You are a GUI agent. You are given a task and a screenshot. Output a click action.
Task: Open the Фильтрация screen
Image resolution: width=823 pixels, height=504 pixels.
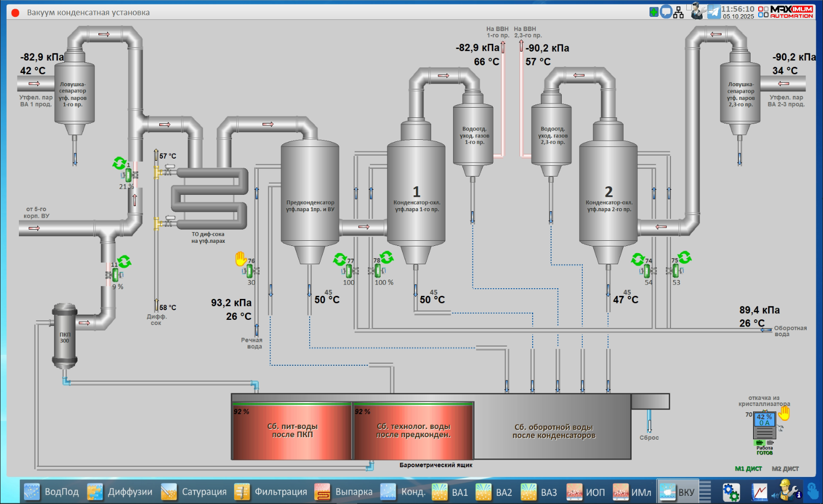point(271,492)
